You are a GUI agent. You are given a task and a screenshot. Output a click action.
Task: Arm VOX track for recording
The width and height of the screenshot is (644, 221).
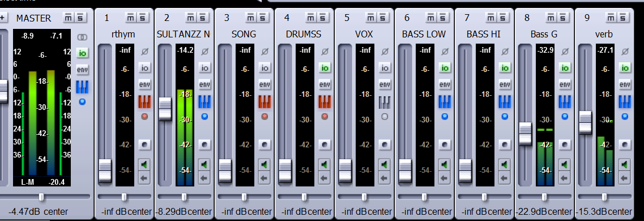[385, 144]
